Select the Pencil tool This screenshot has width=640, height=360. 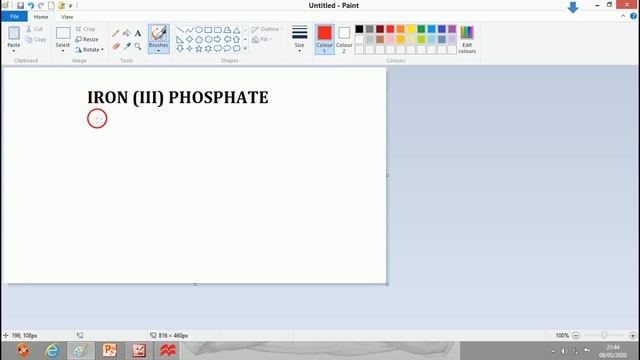(x=116, y=33)
